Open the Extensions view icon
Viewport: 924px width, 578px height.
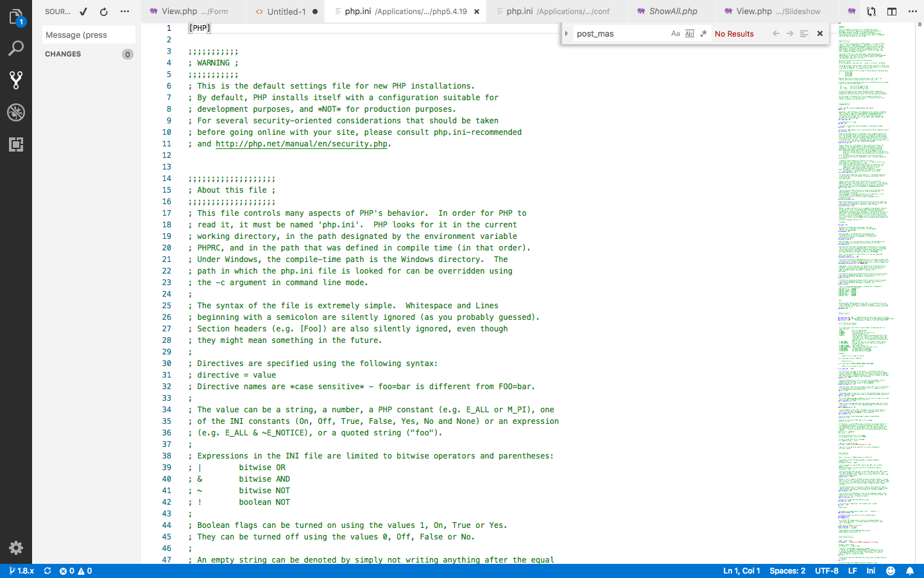16,144
